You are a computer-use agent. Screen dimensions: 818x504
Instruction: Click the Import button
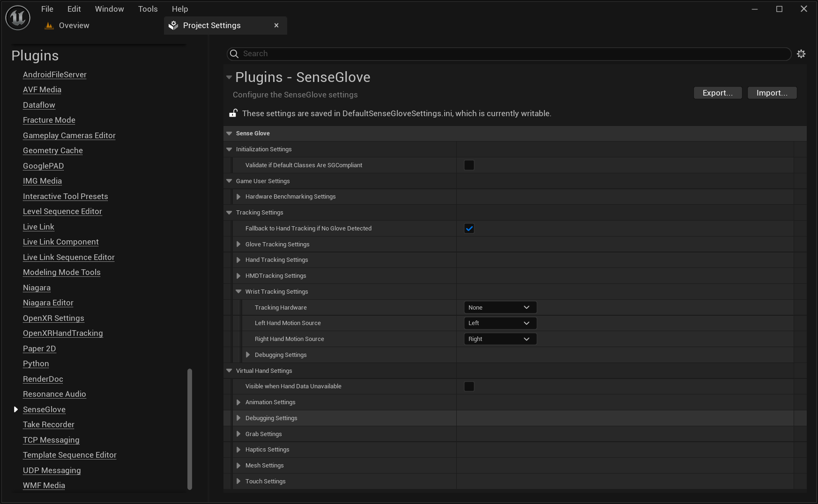click(772, 93)
